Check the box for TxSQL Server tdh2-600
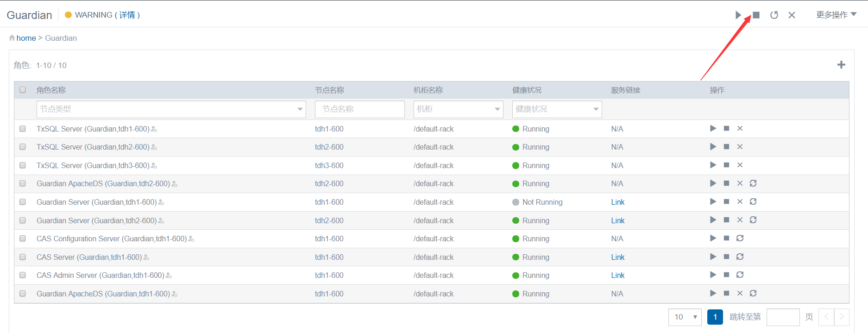This screenshot has width=868, height=333. (x=23, y=147)
